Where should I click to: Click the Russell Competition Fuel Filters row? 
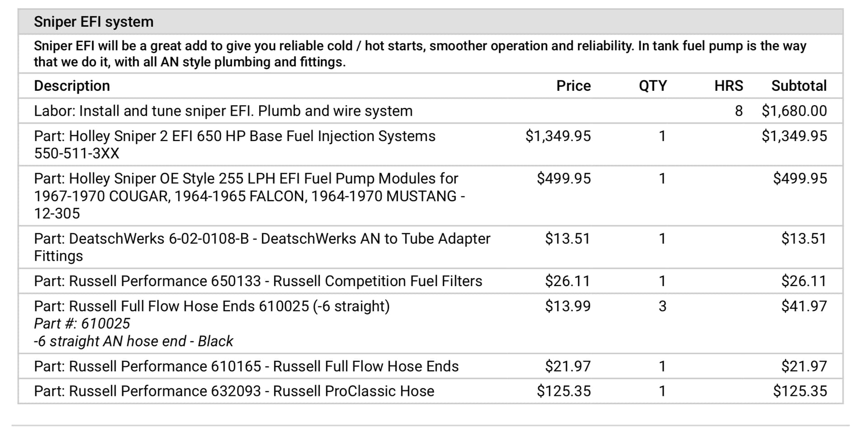coord(258,281)
